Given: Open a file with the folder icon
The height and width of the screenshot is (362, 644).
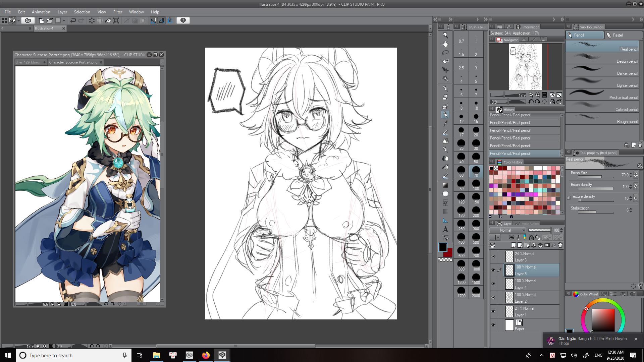Looking at the screenshot, I should [x=50, y=20].
